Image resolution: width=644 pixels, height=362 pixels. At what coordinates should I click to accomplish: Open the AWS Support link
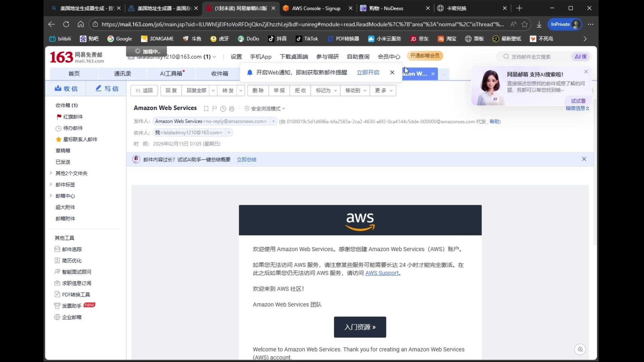(382, 273)
